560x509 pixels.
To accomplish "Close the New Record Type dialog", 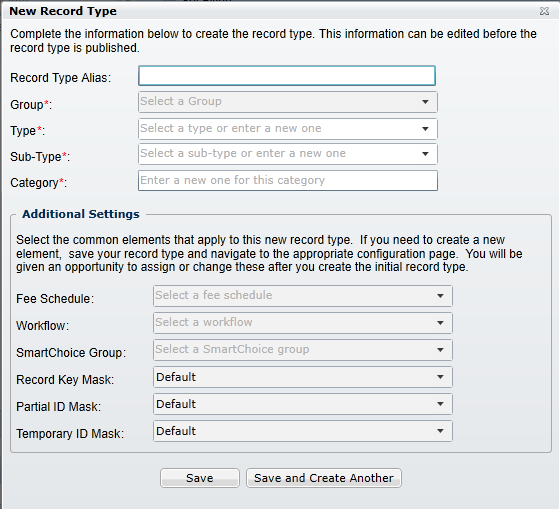I will 544,11.
